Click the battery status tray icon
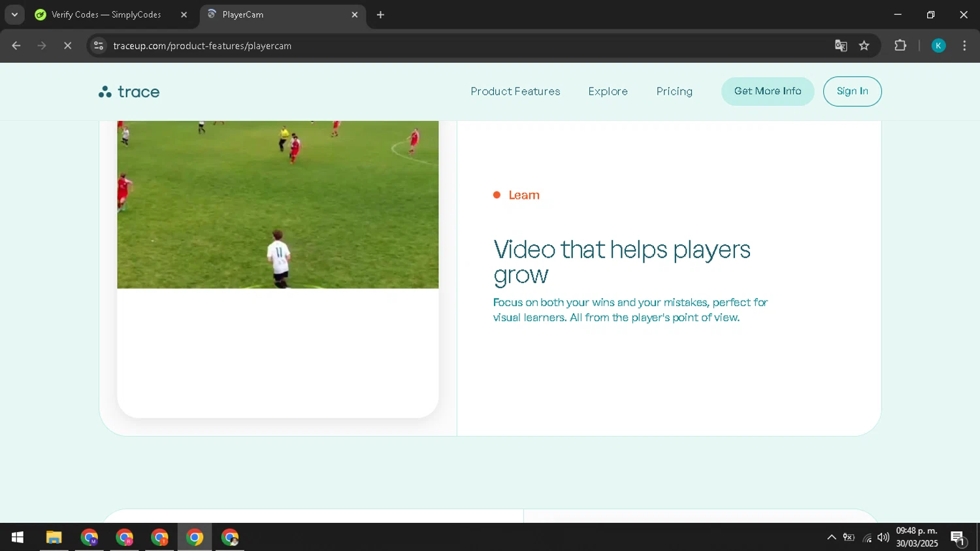Viewport: 980px width, 551px height. click(x=849, y=537)
